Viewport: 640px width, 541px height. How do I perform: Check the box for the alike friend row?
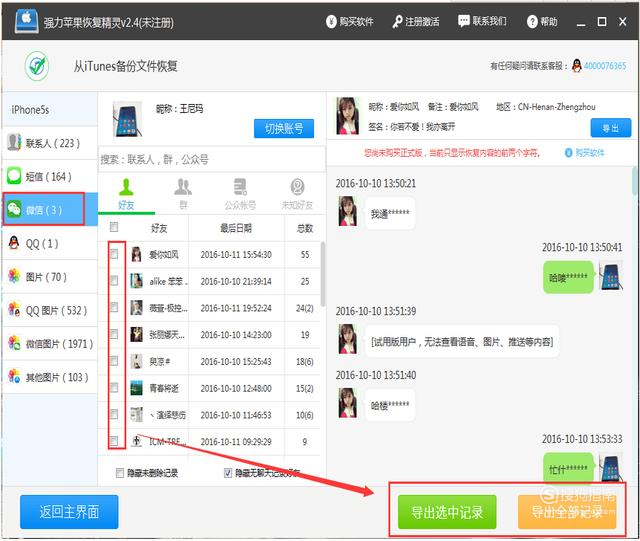pyautogui.click(x=114, y=281)
